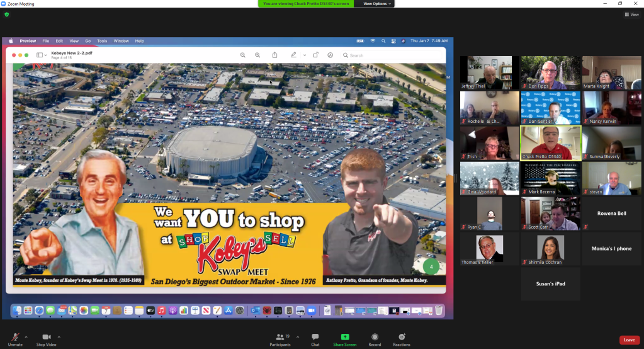Unmute the microphone in Zoom
This screenshot has width=644, height=349.
15,338
